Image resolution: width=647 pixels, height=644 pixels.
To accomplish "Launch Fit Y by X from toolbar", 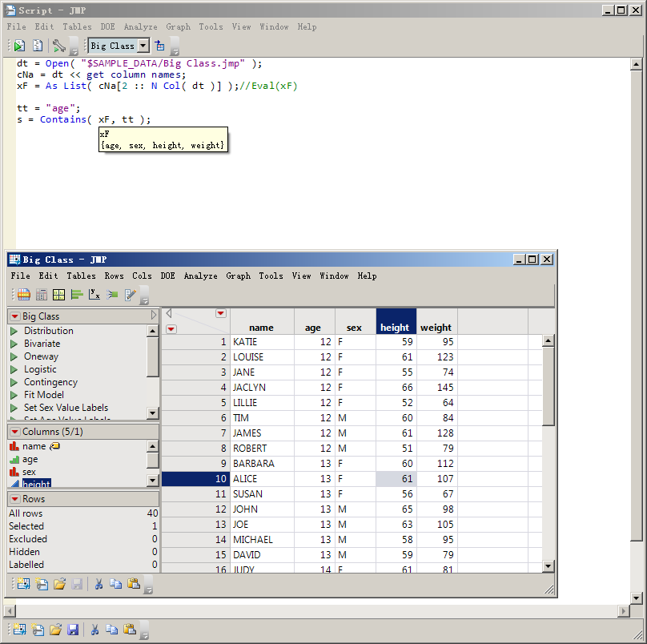I will (94, 294).
